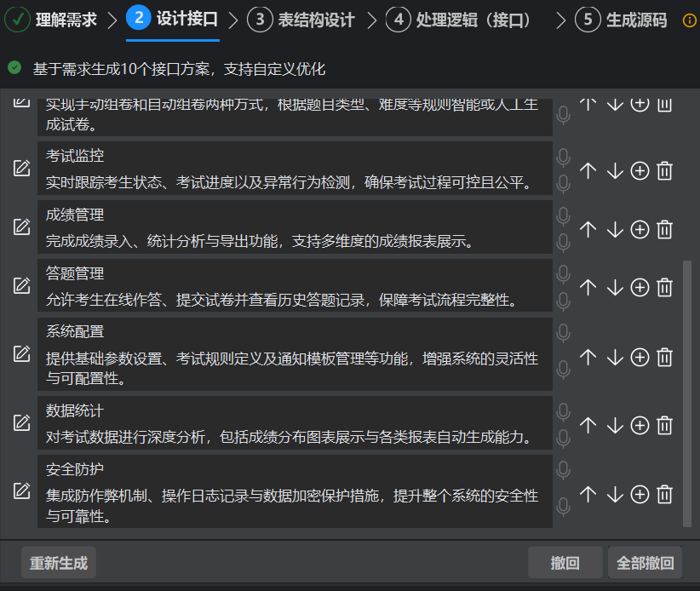
Task: Click the info icon at top right
Action: [688, 20]
